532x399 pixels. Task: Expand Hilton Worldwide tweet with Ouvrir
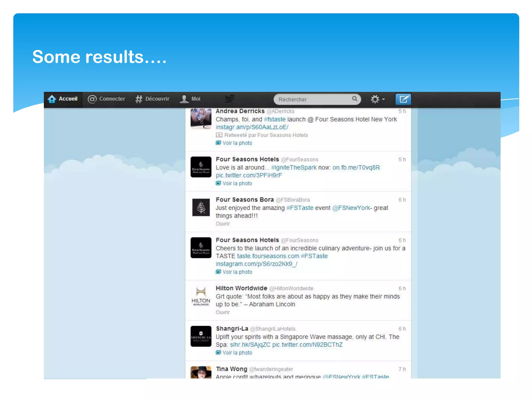(x=223, y=312)
